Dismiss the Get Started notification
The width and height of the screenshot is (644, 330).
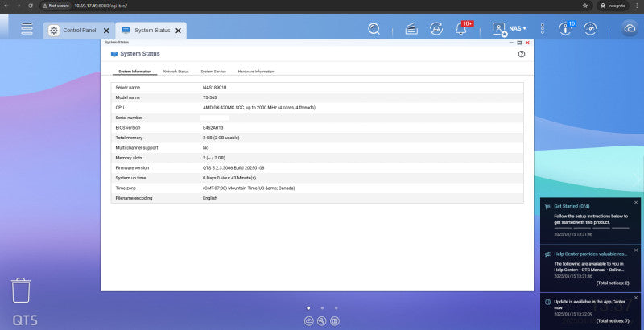[636, 202]
